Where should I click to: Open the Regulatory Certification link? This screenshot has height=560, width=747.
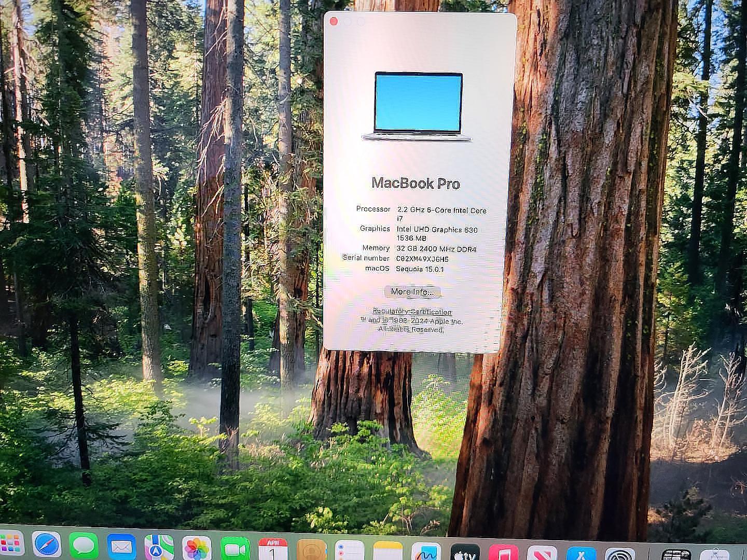pos(412,312)
